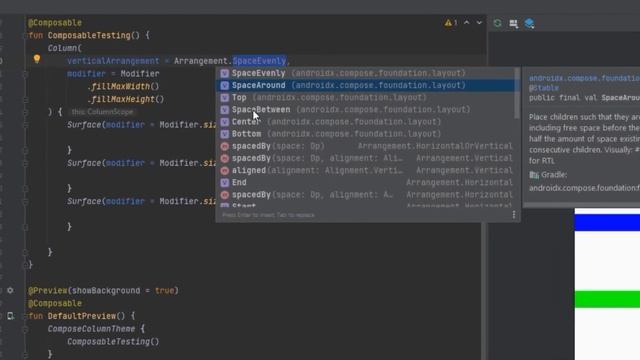Choose the aligned(alignment: Alignment.Verti…) suggestion
The height and width of the screenshot is (360, 640).
tap(365, 170)
